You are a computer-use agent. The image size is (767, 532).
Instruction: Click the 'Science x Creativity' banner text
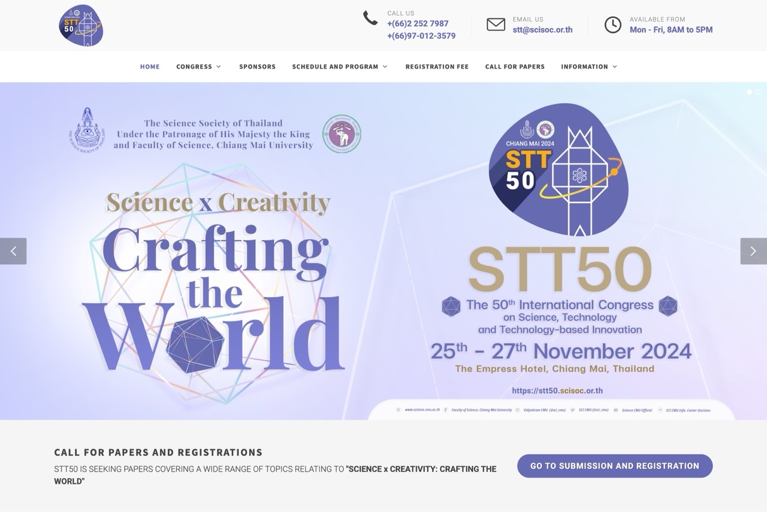click(x=218, y=203)
